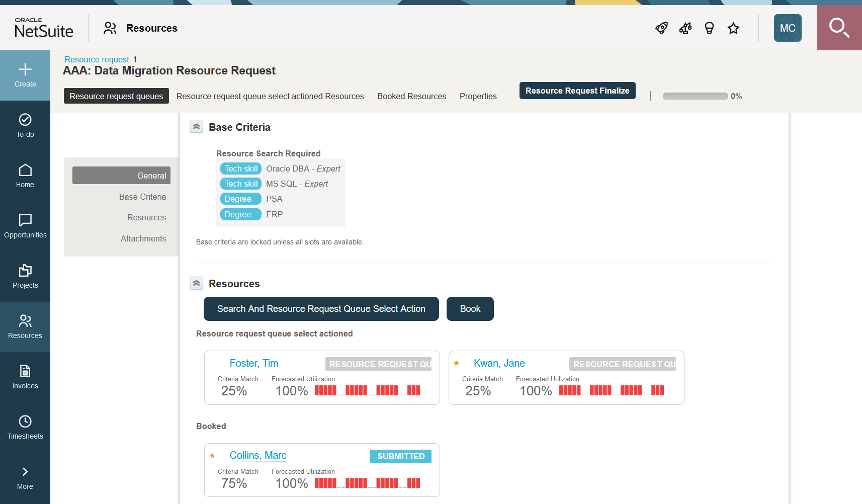Open Opportunities from the sidebar

[25, 225]
